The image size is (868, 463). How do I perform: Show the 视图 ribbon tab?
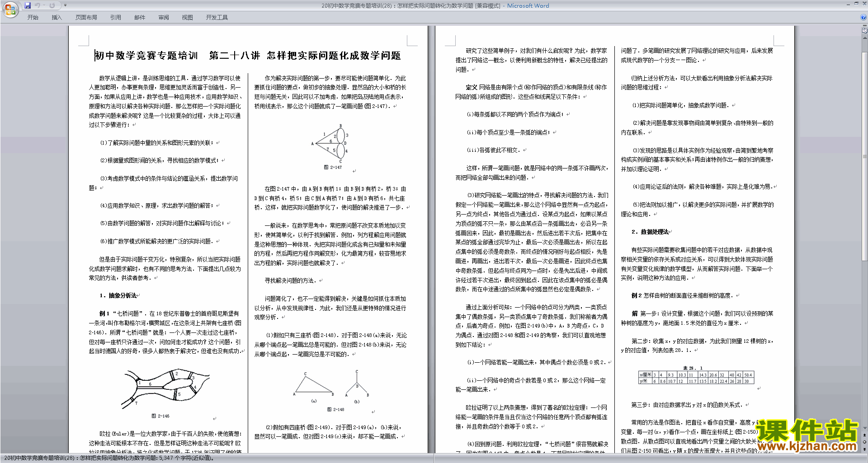tap(187, 18)
